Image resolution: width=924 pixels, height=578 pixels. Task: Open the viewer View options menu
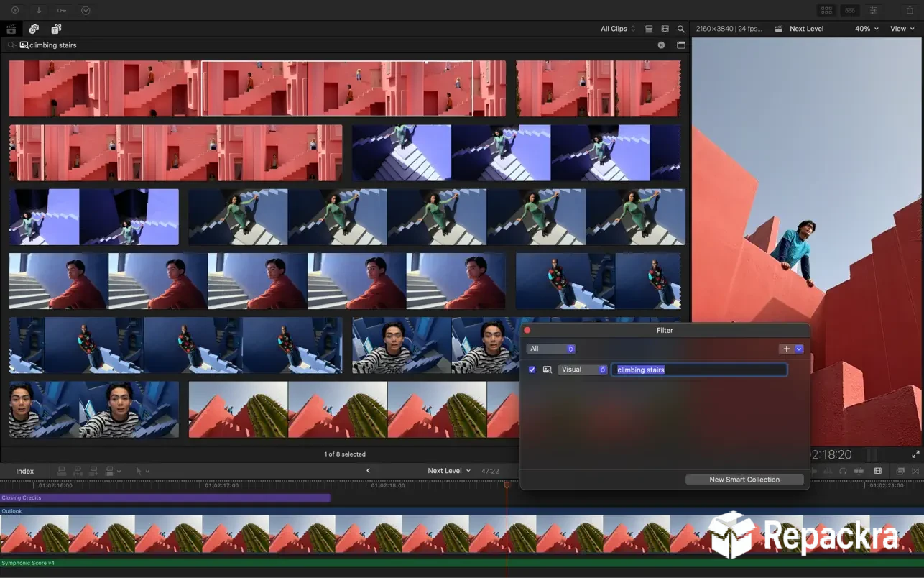902,29
